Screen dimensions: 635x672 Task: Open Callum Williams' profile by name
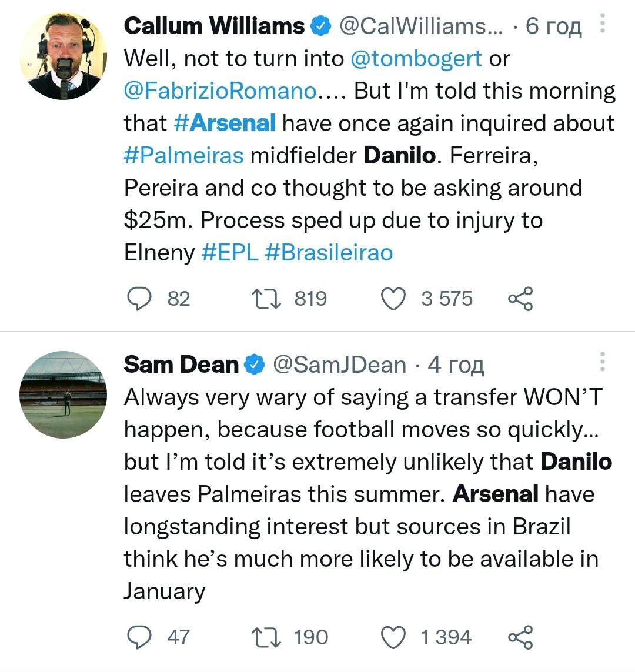tap(215, 26)
